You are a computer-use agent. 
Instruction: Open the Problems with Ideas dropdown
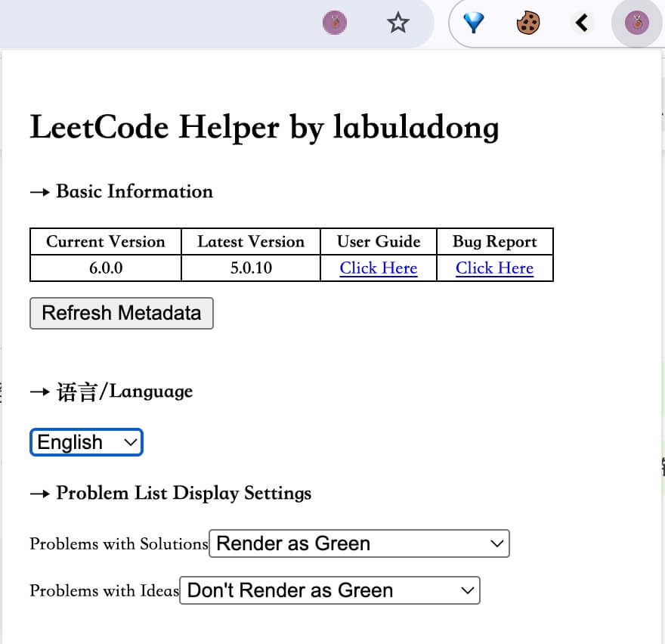point(329,590)
